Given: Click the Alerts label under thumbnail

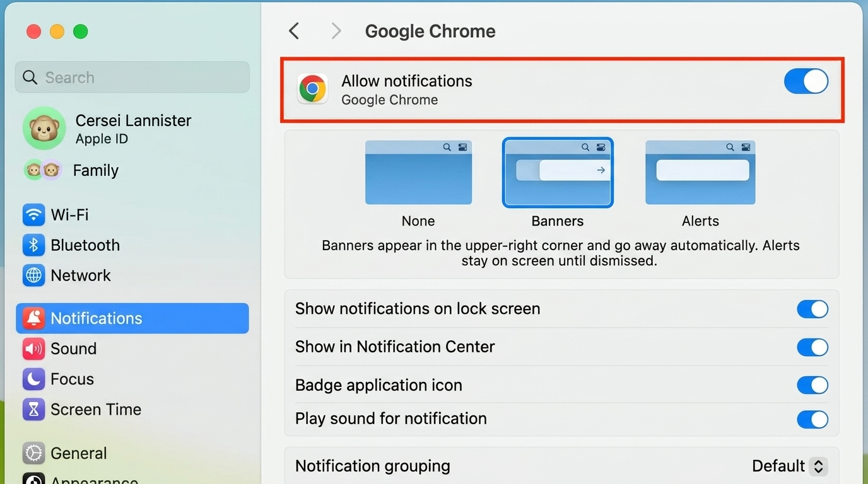Looking at the screenshot, I should coord(700,221).
